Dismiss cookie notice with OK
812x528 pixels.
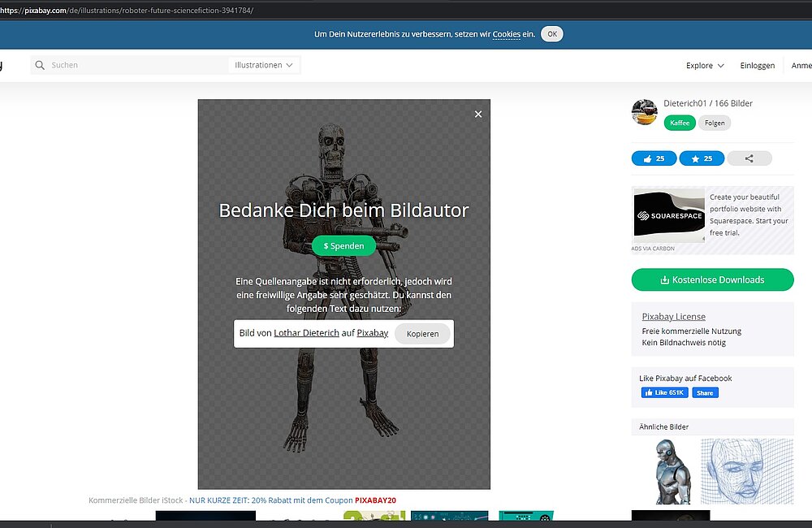tap(551, 34)
